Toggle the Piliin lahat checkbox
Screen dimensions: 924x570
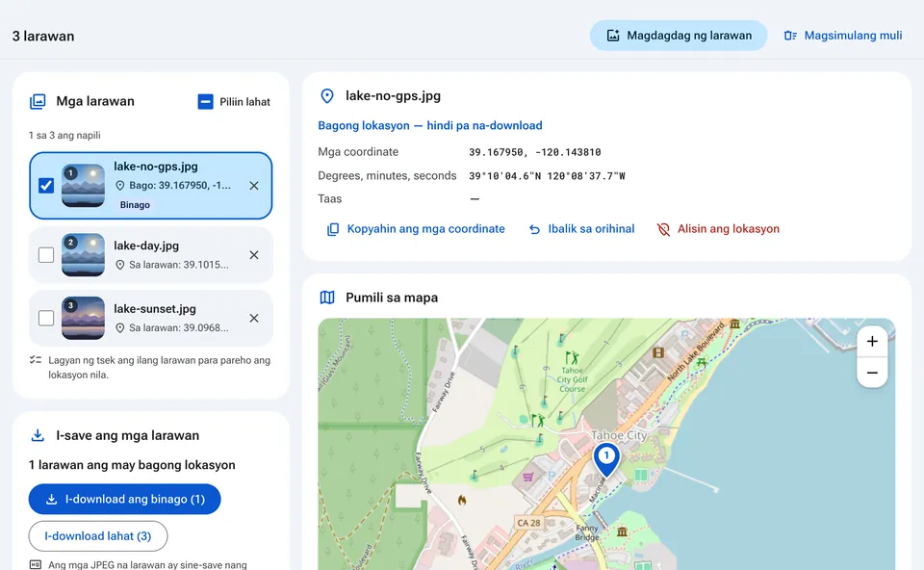click(205, 102)
